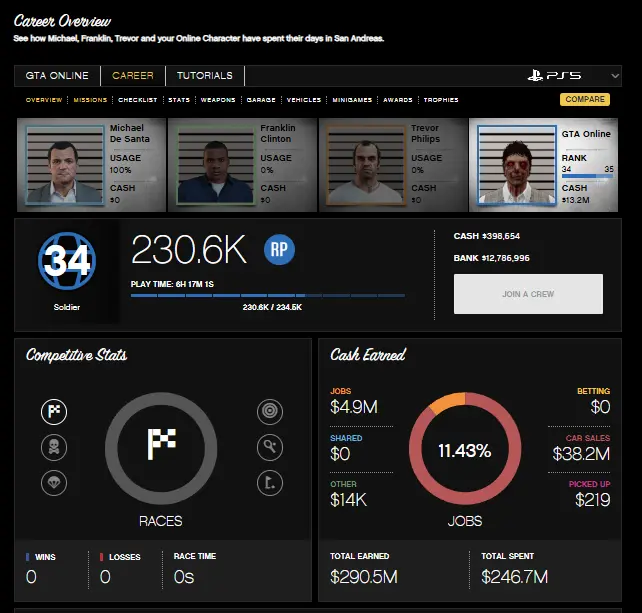642x613 pixels.
Task: Click the PS5 platform logo
Action: pyautogui.click(x=554, y=75)
